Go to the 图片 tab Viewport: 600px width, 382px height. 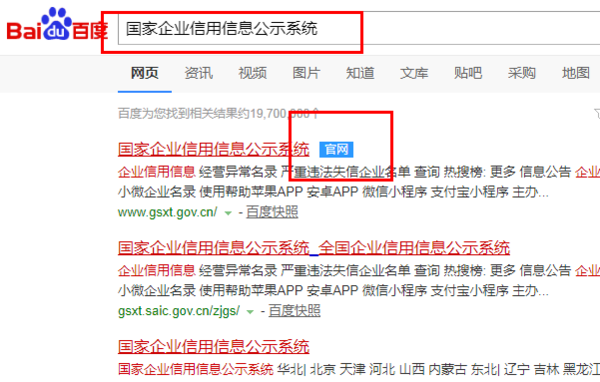(x=306, y=73)
